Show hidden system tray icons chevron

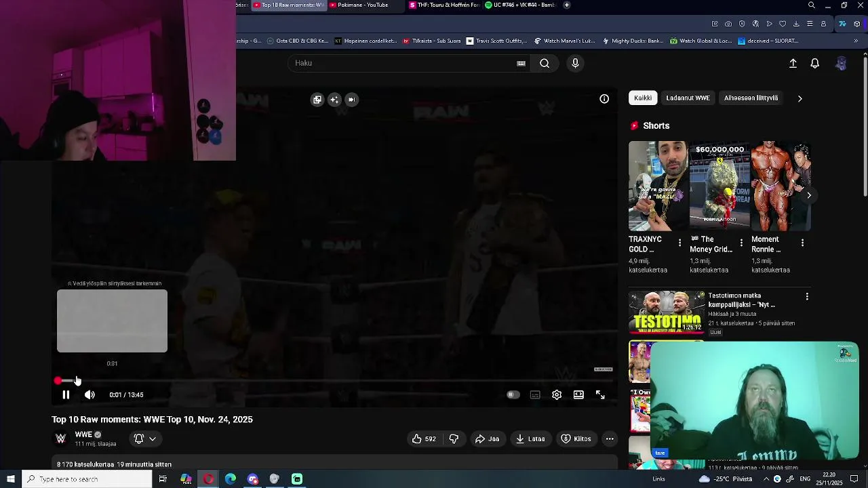point(766,479)
